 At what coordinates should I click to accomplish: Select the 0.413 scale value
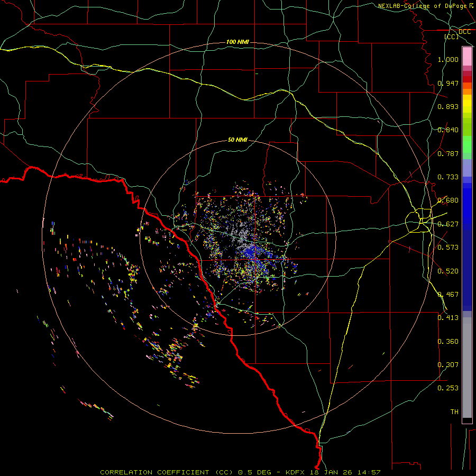point(448,318)
